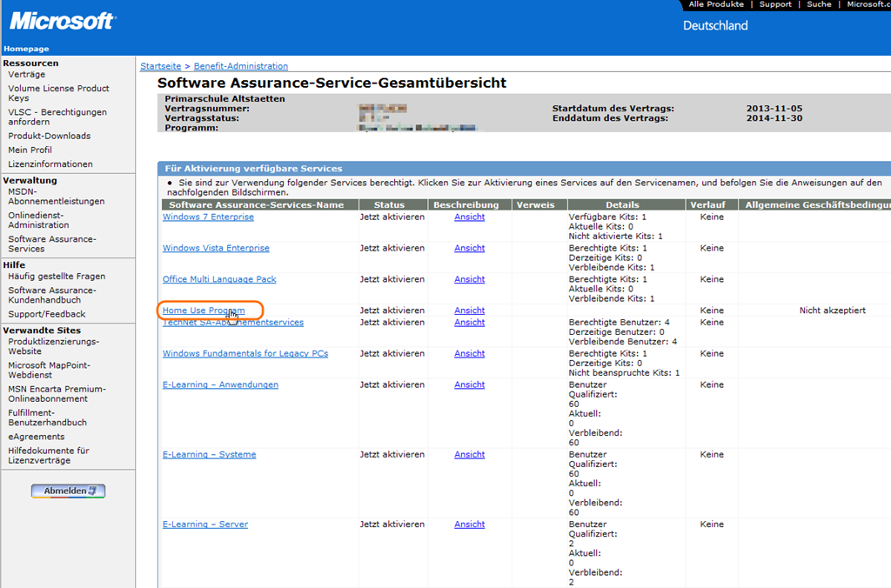891x588 pixels.
Task: Open E-Learning – Anwendungen service link
Action: coord(220,385)
